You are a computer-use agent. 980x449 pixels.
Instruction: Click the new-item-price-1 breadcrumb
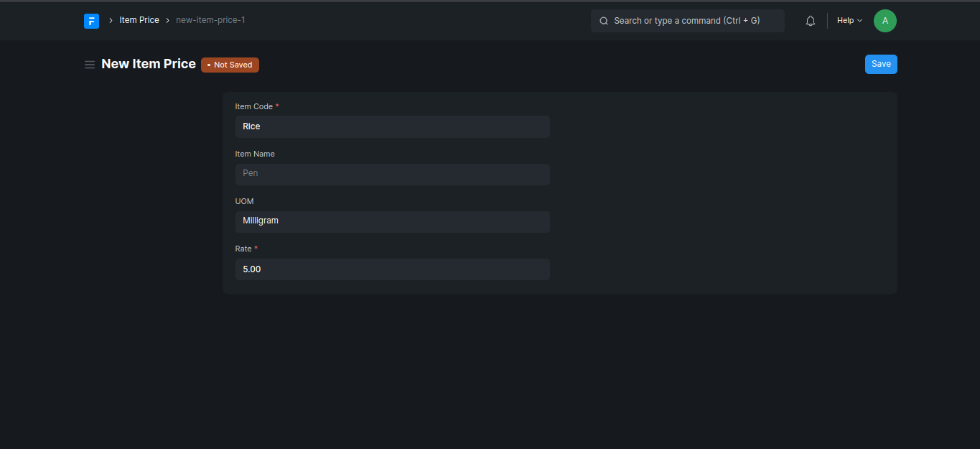210,20
